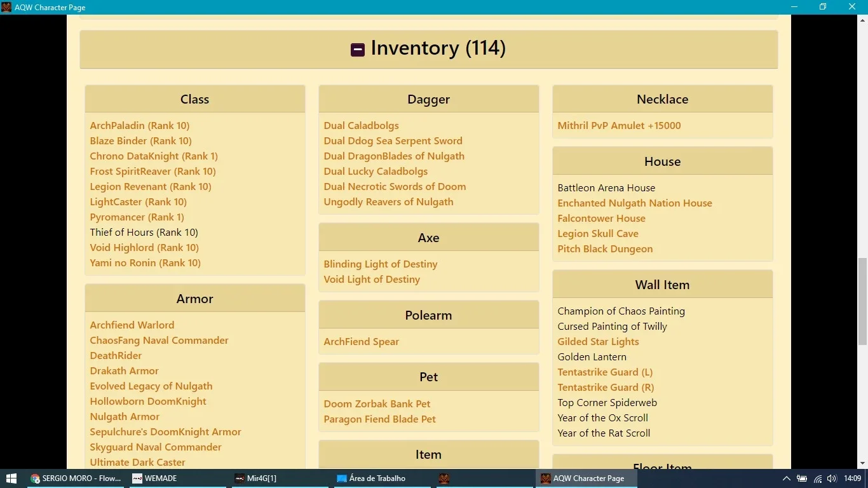
Task: Click Champion of Chaos Painting text
Action: pos(621,311)
